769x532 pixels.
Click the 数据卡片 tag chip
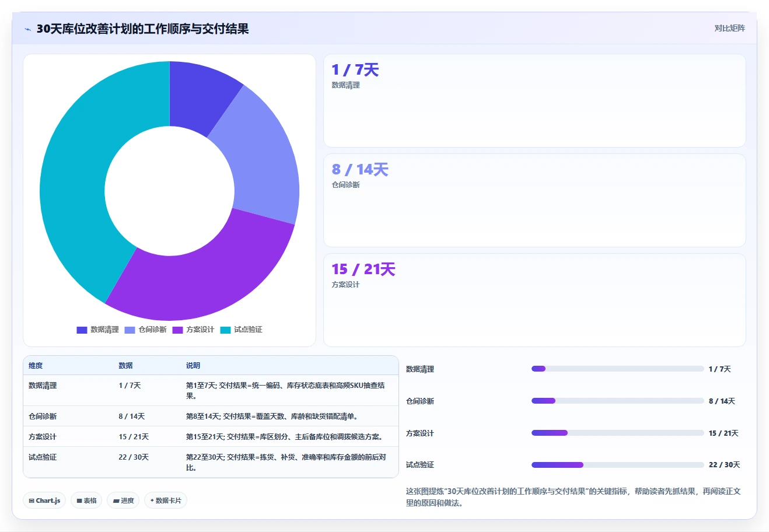pos(166,501)
